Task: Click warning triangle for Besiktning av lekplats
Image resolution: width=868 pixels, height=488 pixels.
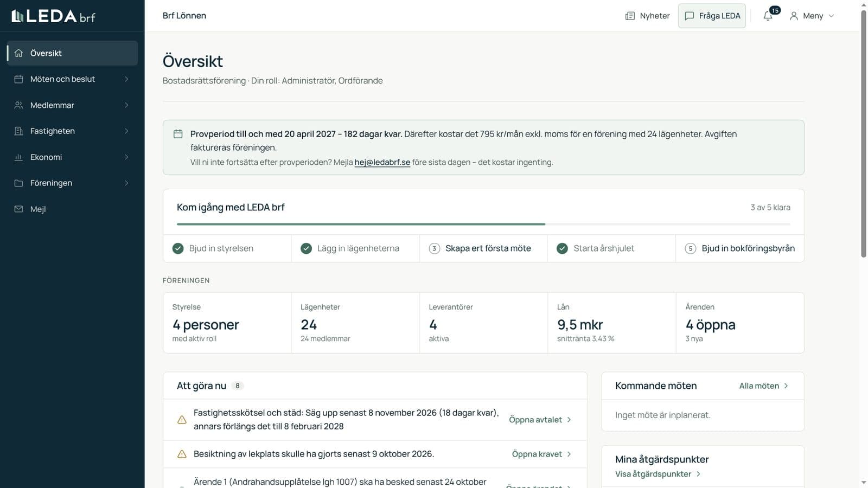Action: coord(182,454)
